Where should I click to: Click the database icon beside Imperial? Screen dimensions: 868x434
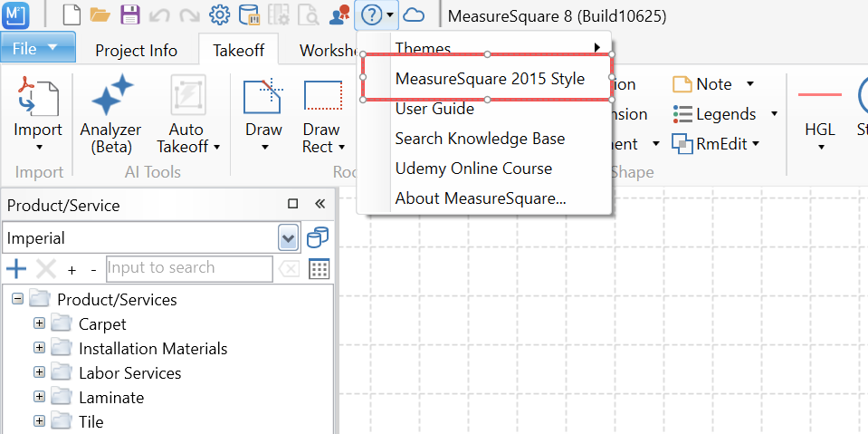click(317, 237)
